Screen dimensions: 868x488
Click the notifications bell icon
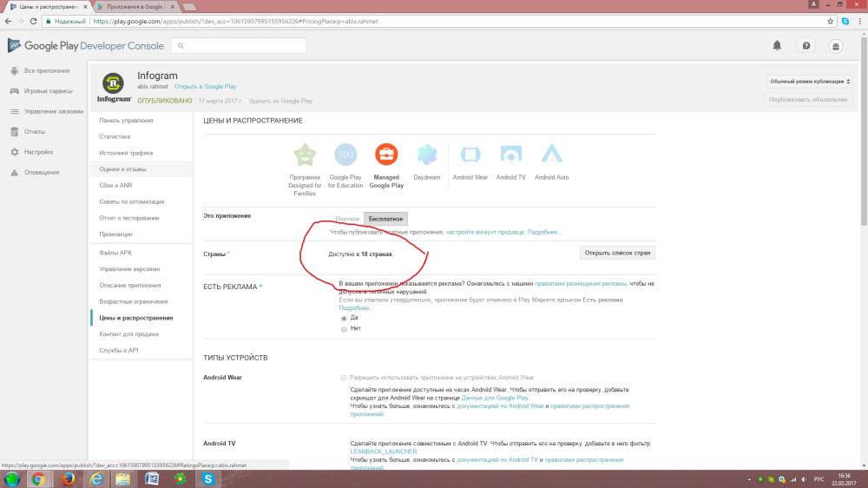(x=777, y=45)
